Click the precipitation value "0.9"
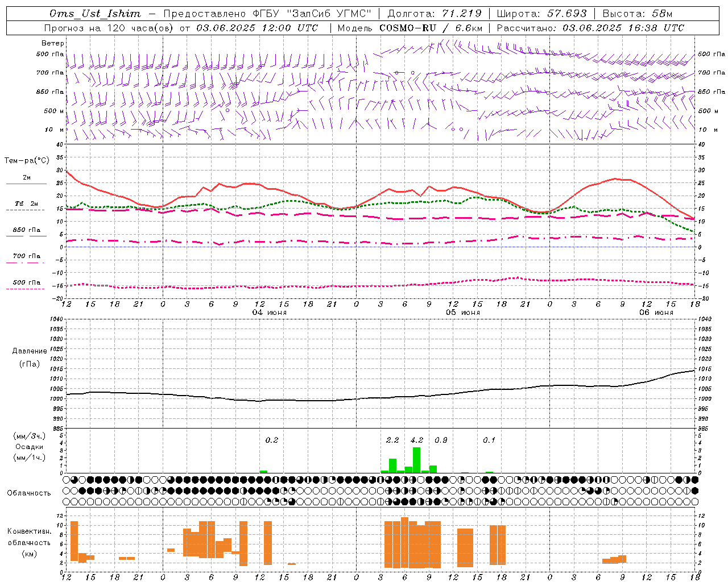The height and width of the screenshot is (582, 728). pos(441,440)
